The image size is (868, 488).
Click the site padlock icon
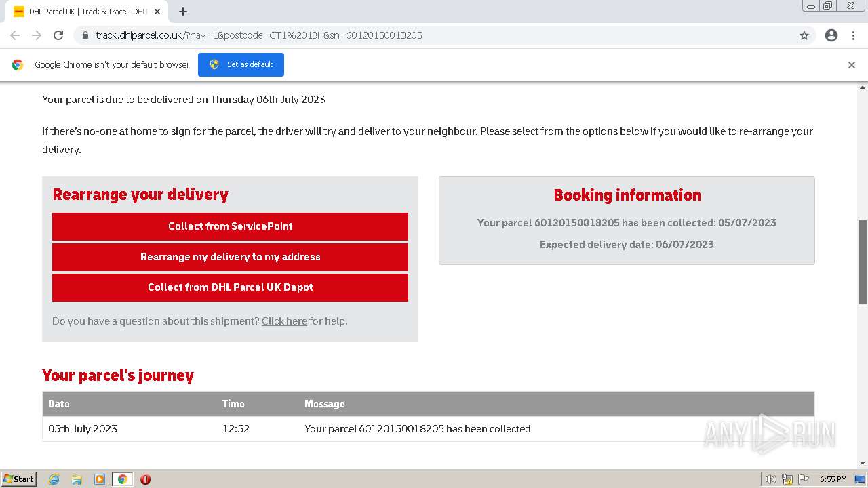coord(85,35)
